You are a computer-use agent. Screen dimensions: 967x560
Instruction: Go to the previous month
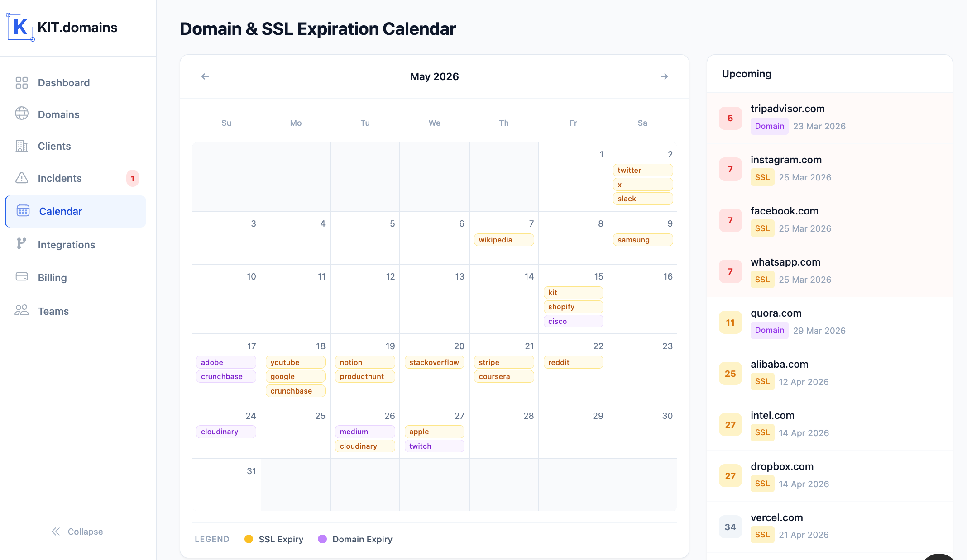click(205, 76)
